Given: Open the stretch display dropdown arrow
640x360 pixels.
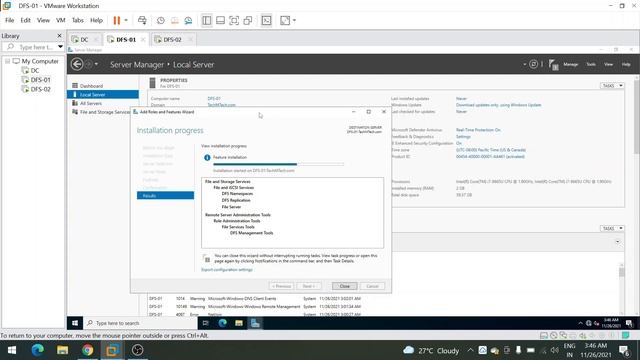Looking at the screenshot, I should click(294, 20).
